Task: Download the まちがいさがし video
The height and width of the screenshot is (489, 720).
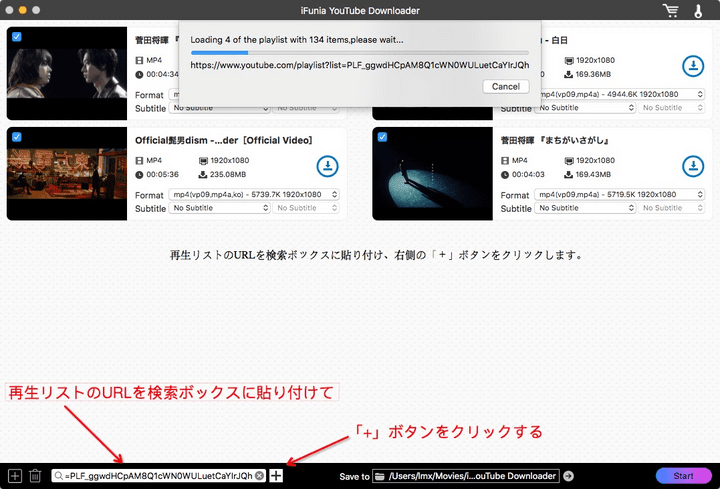Action: click(693, 166)
